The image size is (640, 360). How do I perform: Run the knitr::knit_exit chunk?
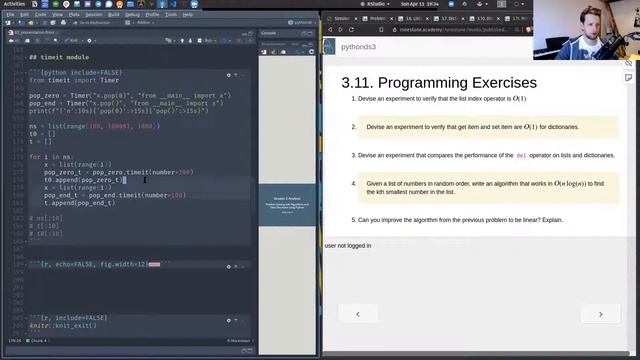(x=243, y=320)
